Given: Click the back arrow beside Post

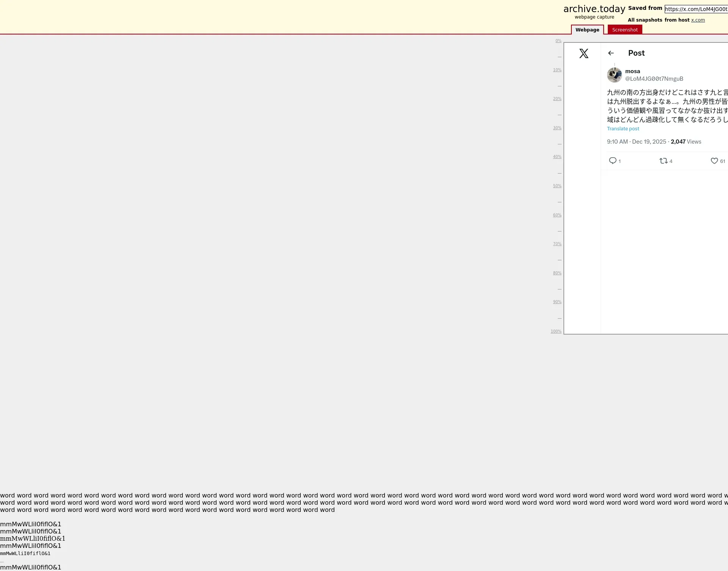Looking at the screenshot, I should pyautogui.click(x=611, y=53).
